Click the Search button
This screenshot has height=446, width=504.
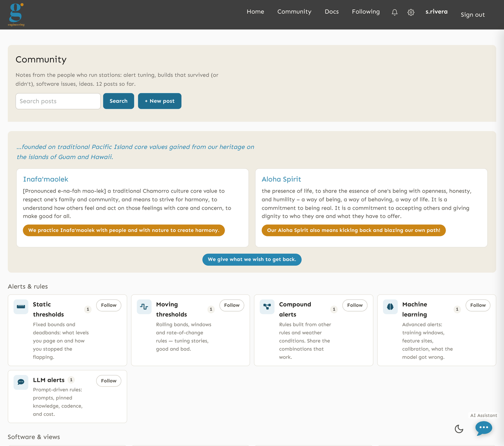118,101
